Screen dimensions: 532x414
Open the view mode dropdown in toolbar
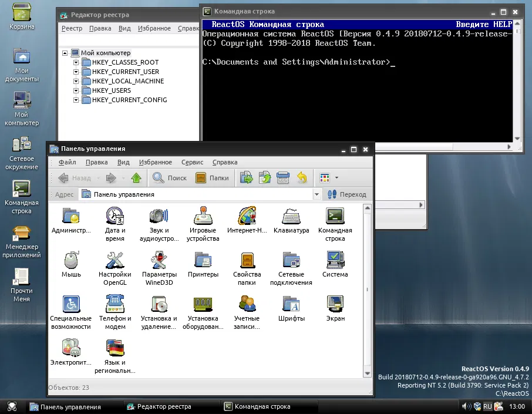(336, 178)
